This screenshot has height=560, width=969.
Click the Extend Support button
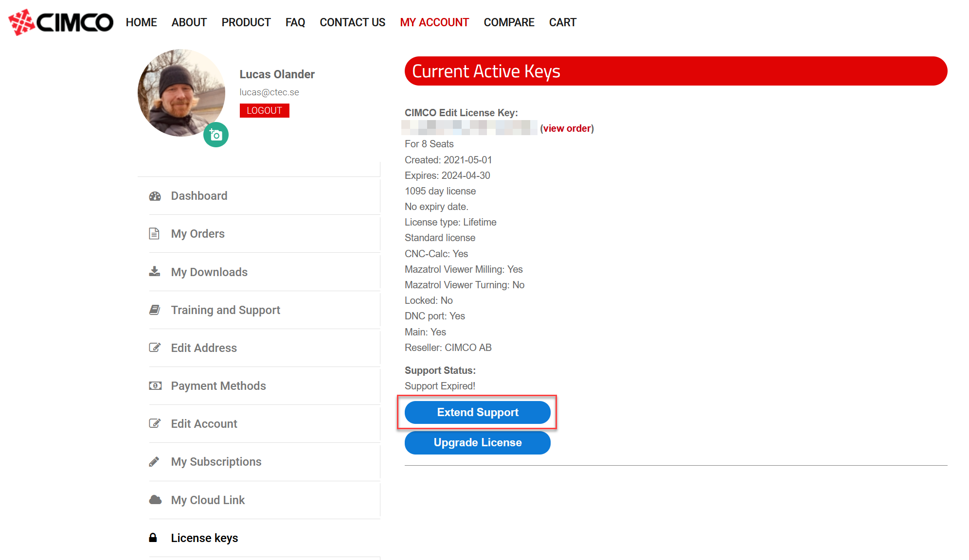[478, 412]
